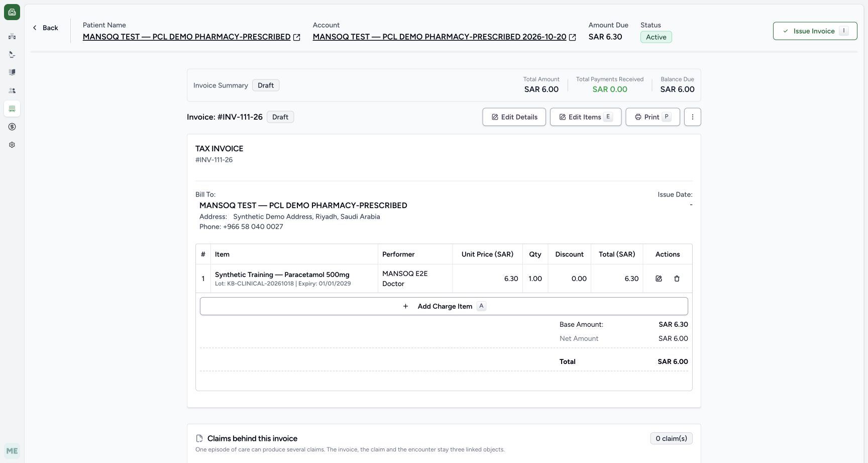Click the Amount Due SAR 6.30 value
Viewport: 868px width, 463px height.
[605, 37]
